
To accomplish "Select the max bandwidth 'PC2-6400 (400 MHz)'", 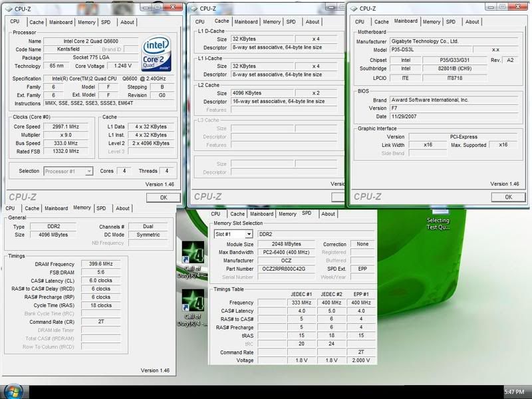I will pyautogui.click(x=287, y=253).
